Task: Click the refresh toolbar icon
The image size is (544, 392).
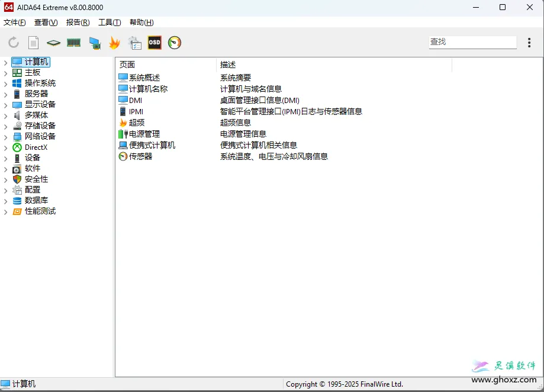Action: 13,43
